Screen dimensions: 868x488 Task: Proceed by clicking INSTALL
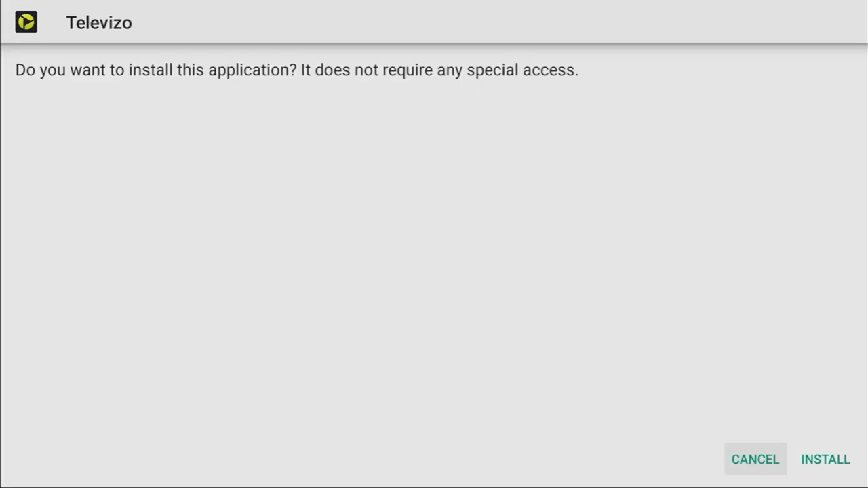pos(825,459)
